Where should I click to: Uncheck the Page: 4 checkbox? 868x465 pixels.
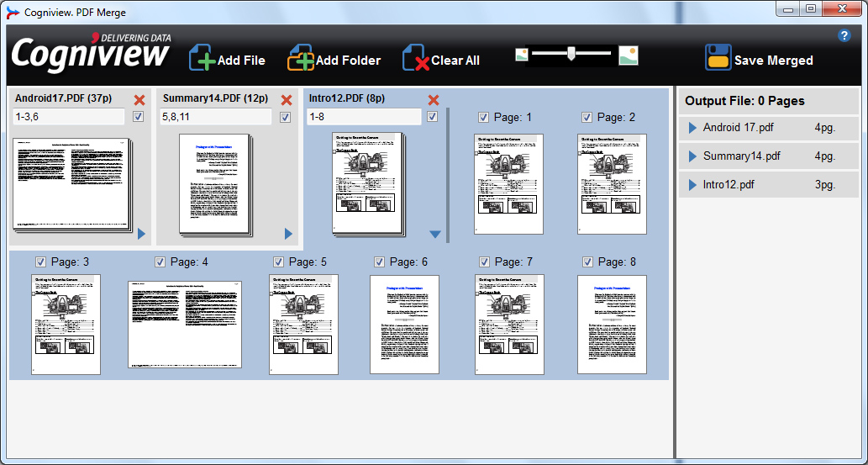pos(160,262)
